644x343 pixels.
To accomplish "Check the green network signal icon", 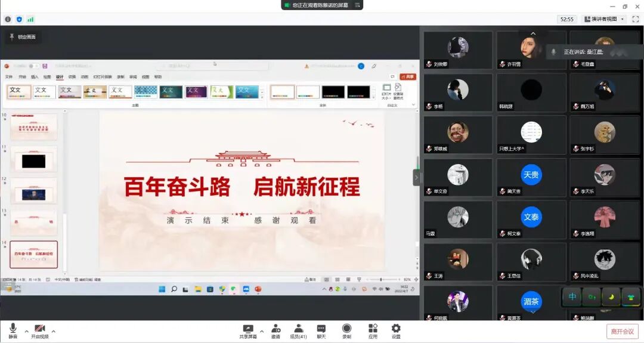I will pos(30,19).
